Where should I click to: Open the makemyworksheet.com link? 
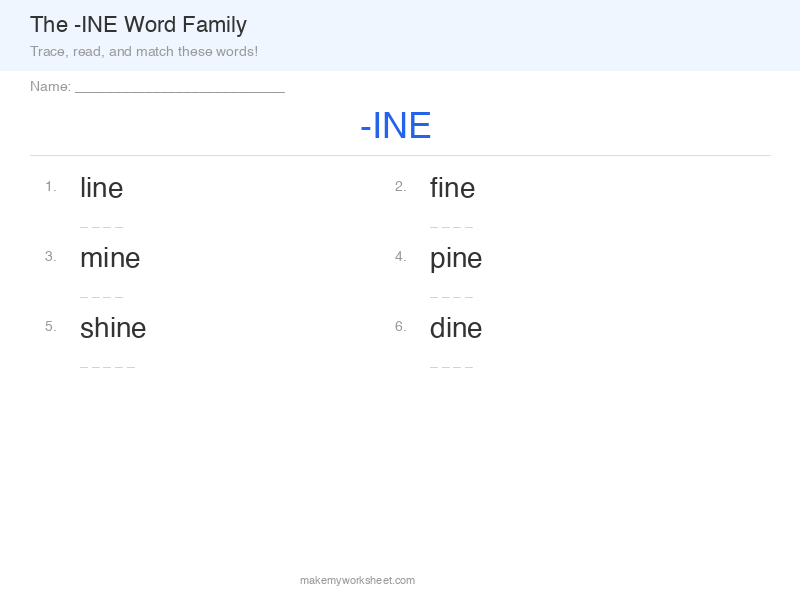(357, 580)
